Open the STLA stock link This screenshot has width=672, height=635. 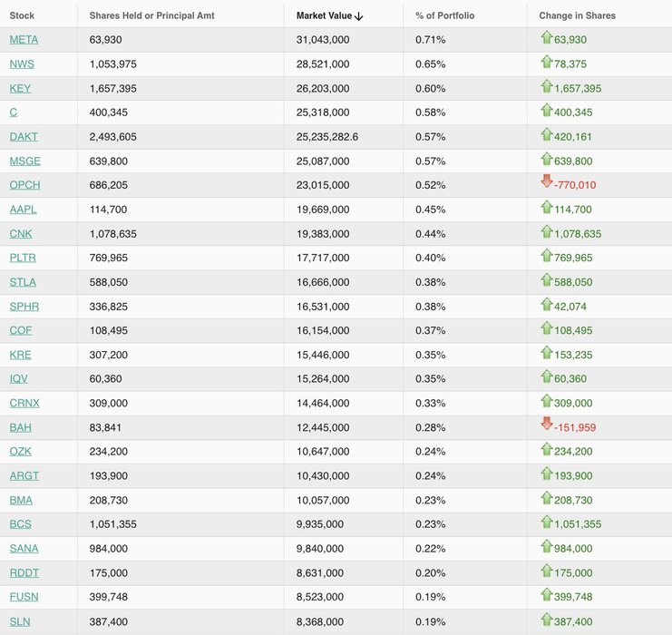23,282
